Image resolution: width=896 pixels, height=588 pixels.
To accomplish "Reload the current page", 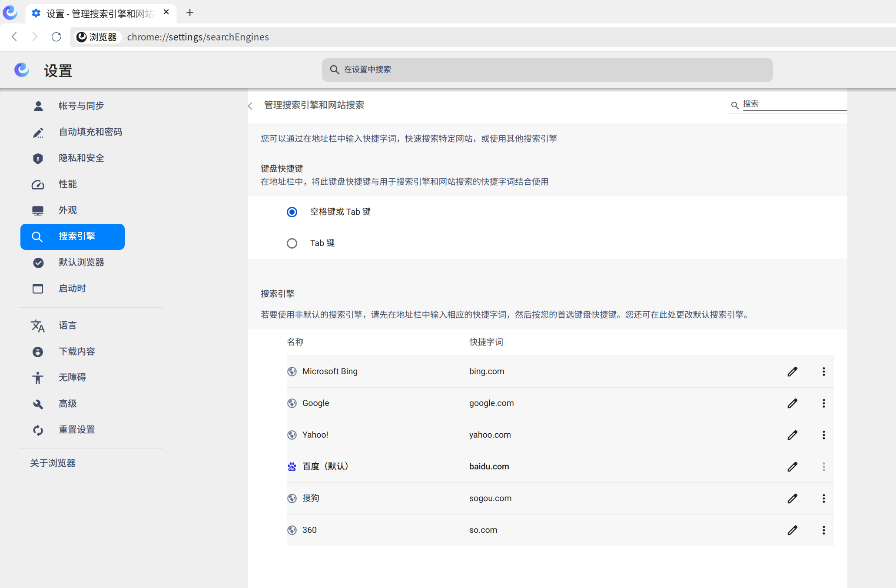I will [56, 37].
